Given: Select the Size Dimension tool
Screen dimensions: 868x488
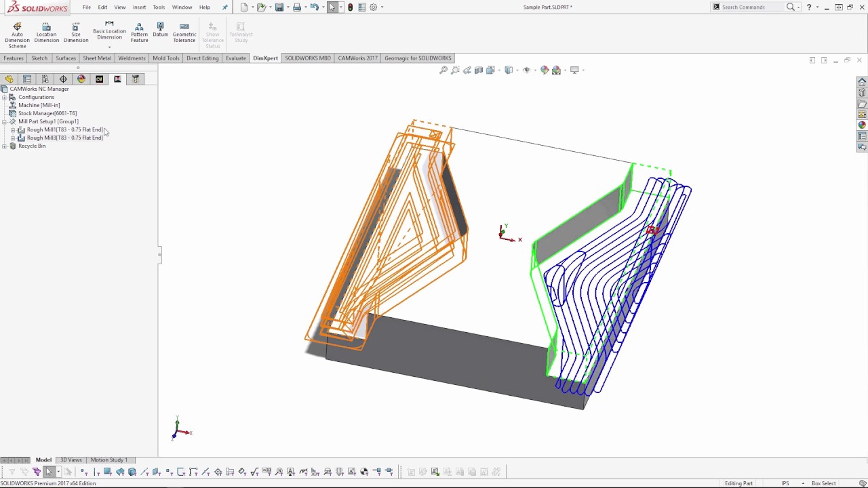Looking at the screenshot, I should [x=76, y=33].
